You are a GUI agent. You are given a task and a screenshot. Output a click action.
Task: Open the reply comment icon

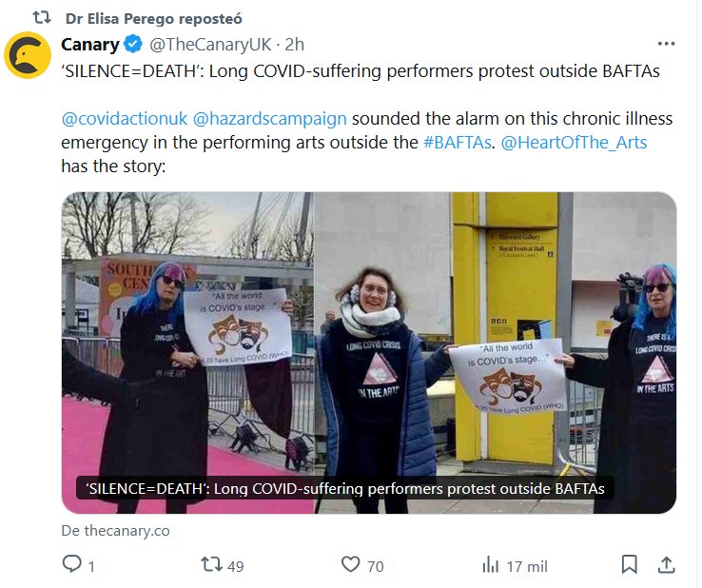pyautogui.click(x=72, y=564)
